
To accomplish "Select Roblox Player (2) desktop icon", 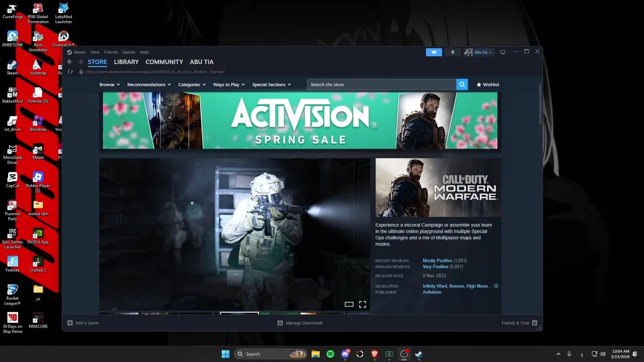I will [38, 182].
